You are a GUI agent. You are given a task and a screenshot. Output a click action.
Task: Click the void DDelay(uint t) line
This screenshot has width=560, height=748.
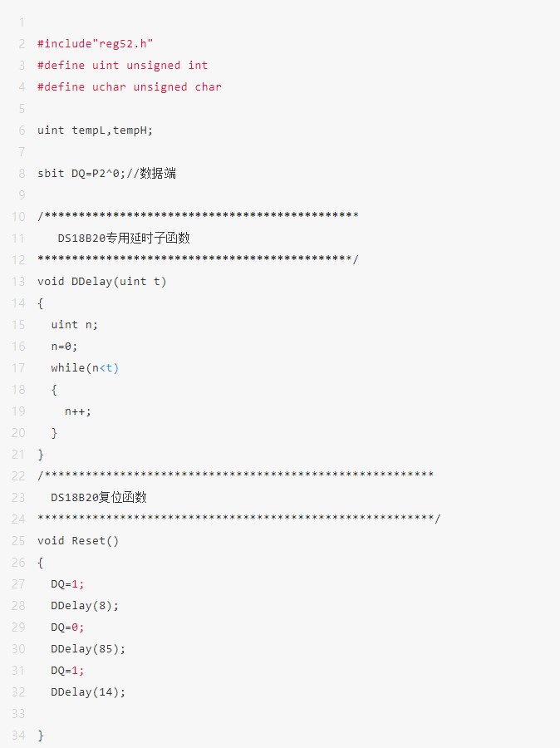pos(101,281)
